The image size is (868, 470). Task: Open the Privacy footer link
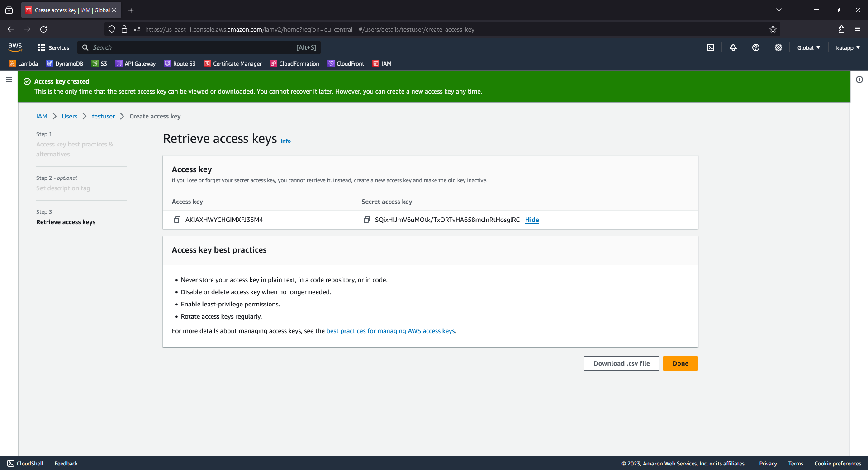click(x=768, y=464)
